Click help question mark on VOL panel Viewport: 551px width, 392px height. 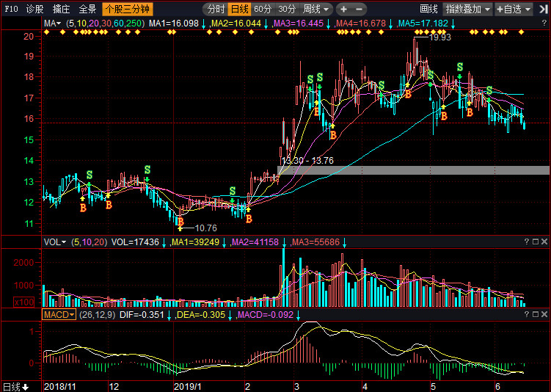(526, 242)
